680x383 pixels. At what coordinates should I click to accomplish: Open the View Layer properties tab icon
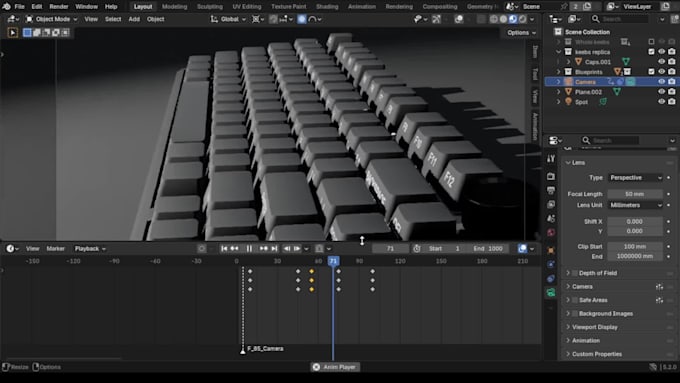point(551,204)
